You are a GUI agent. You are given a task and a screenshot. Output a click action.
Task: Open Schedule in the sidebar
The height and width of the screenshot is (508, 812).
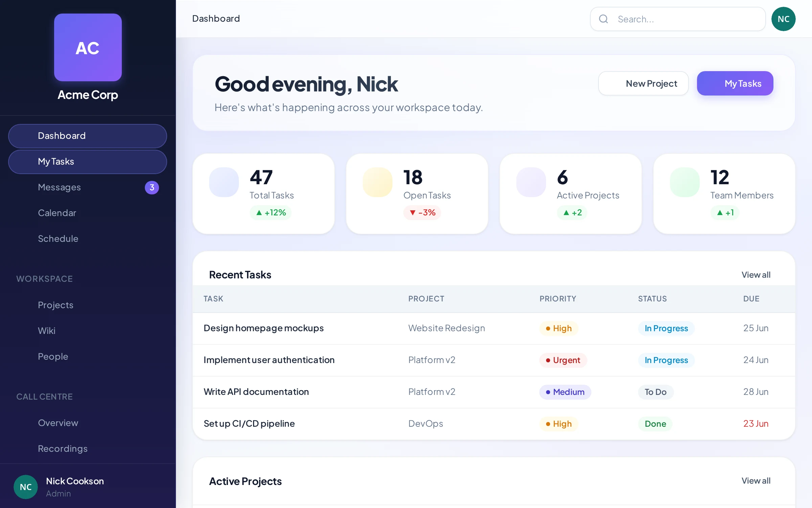point(88,239)
